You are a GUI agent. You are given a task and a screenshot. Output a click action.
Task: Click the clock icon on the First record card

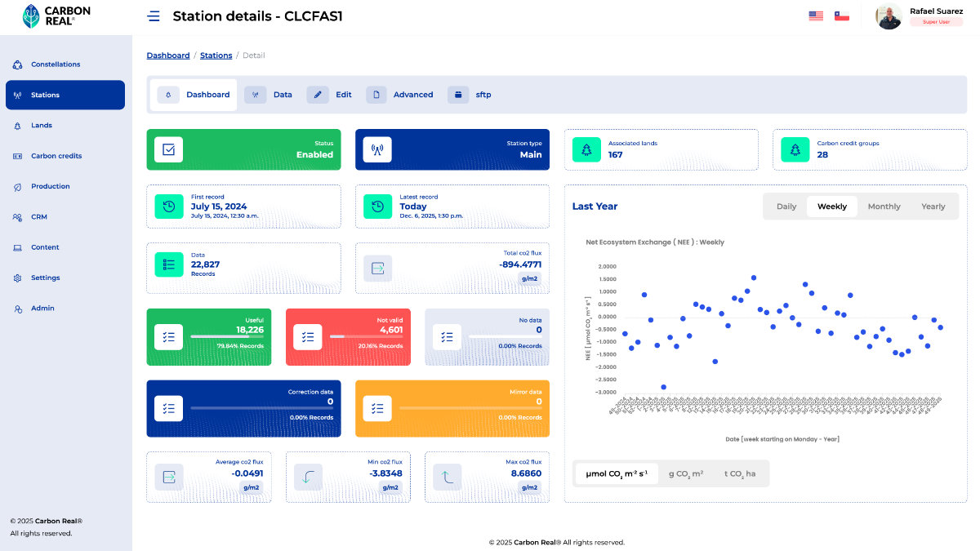tap(168, 206)
